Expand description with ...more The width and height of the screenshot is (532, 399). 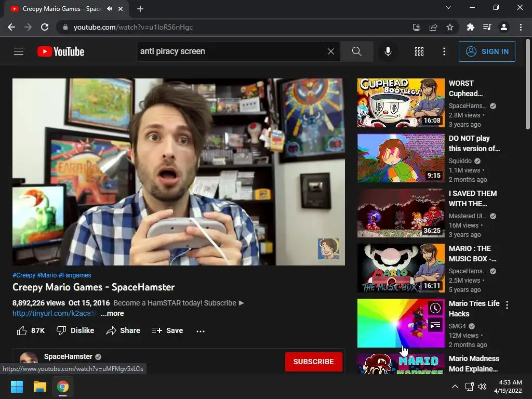pyautogui.click(x=112, y=313)
